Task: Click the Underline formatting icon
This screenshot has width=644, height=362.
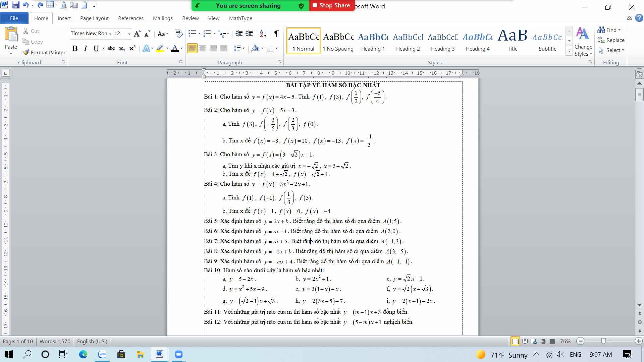Action: (x=96, y=48)
